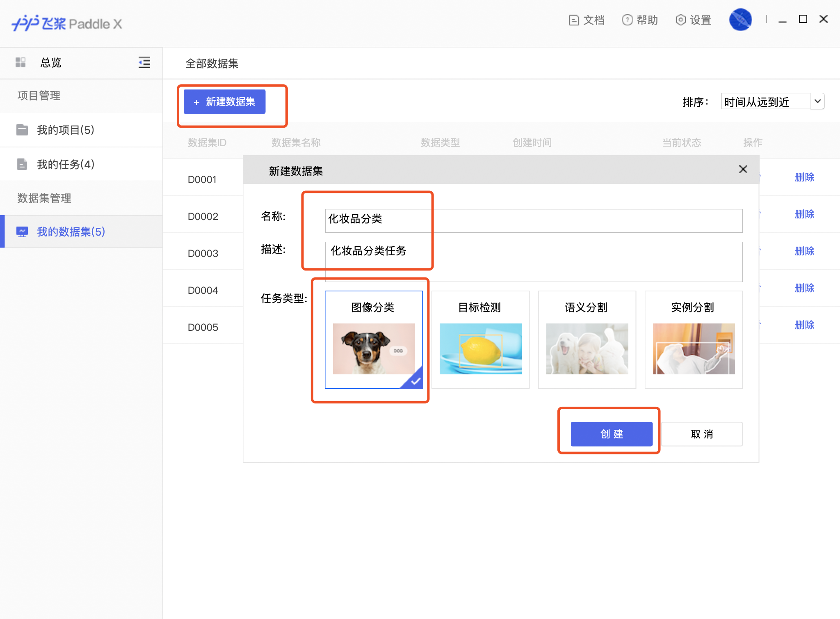
Task: Open the 排序 sort dropdown
Action: click(773, 101)
